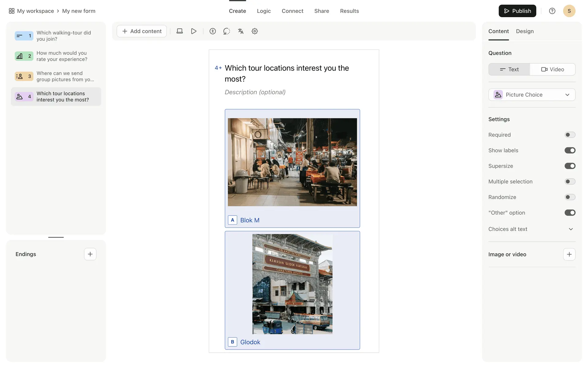Add an ending with plus icon
The height and width of the screenshot is (368, 588).
90,254
